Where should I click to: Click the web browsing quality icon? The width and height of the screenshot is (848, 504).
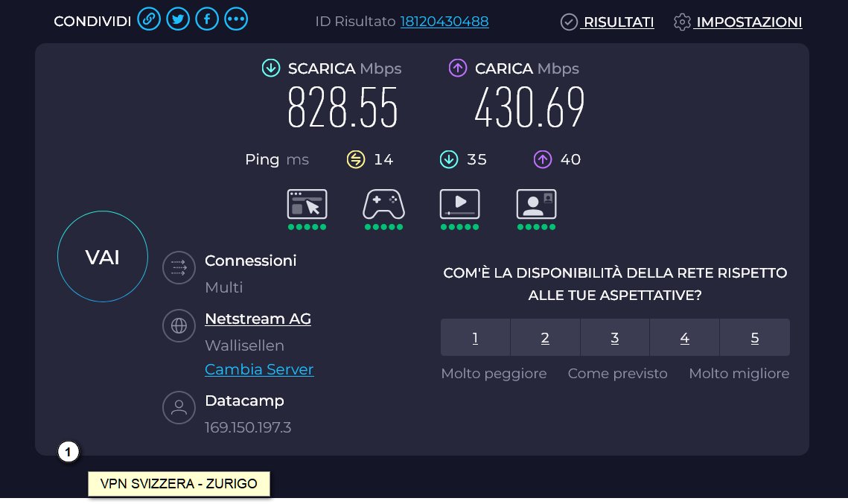click(307, 204)
